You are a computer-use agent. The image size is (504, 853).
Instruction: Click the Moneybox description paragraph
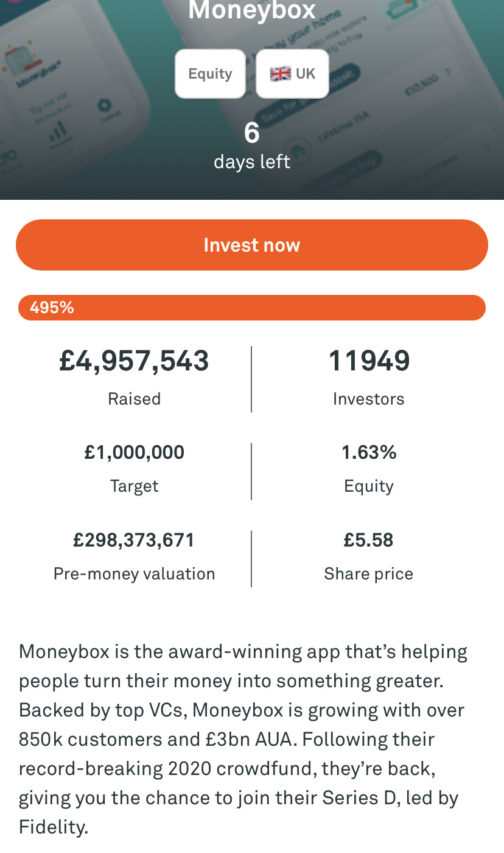pyautogui.click(x=243, y=739)
